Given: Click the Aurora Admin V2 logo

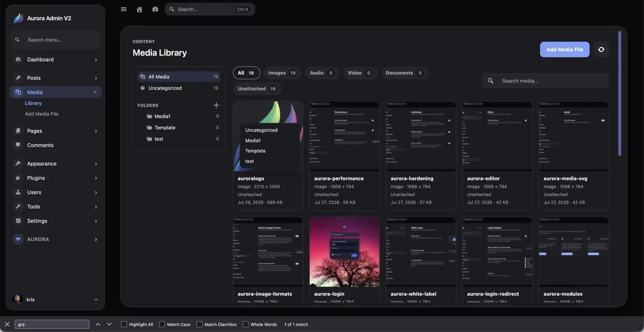Looking at the screenshot, I should click(18, 18).
